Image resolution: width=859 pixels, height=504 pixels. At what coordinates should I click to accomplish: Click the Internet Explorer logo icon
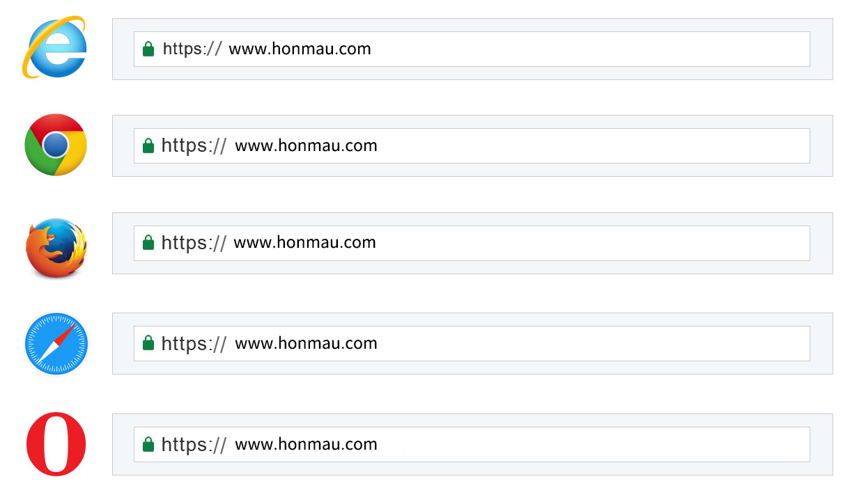(54, 48)
